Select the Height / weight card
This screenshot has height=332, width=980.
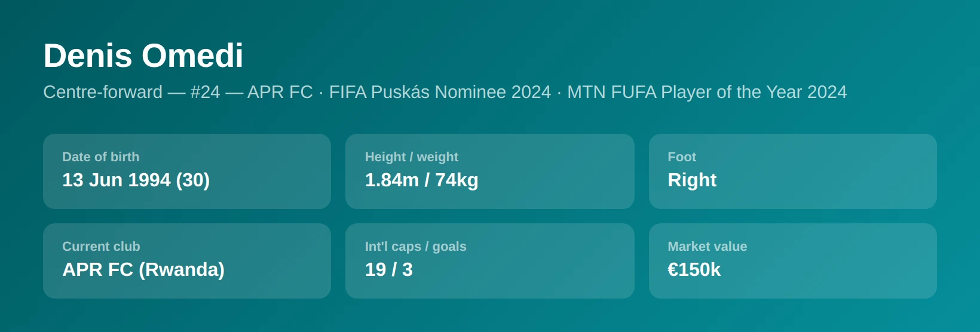coord(489,171)
